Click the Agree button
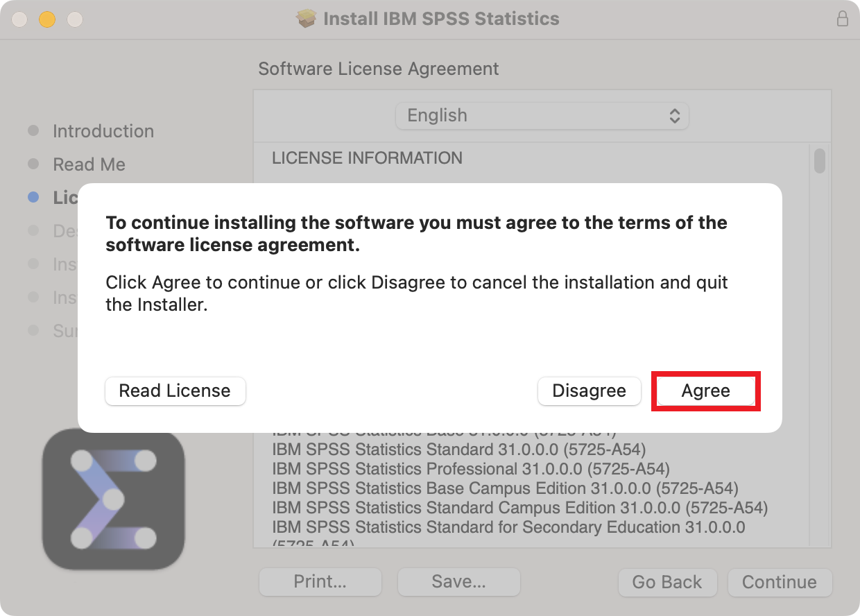The image size is (860, 616). point(705,391)
